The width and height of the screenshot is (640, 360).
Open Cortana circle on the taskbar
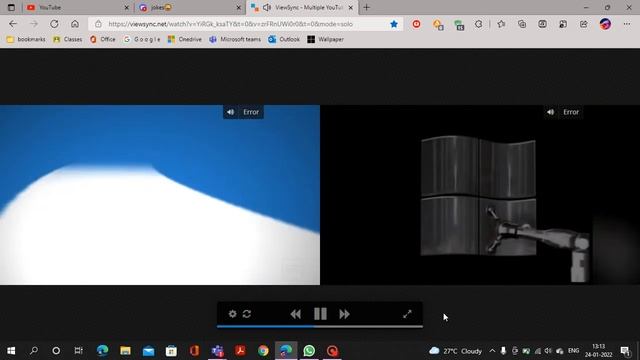56,351
